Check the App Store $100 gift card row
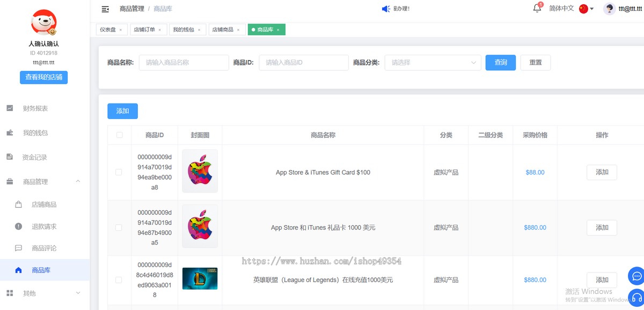The width and height of the screenshot is (644, 310). click(119, 172)
